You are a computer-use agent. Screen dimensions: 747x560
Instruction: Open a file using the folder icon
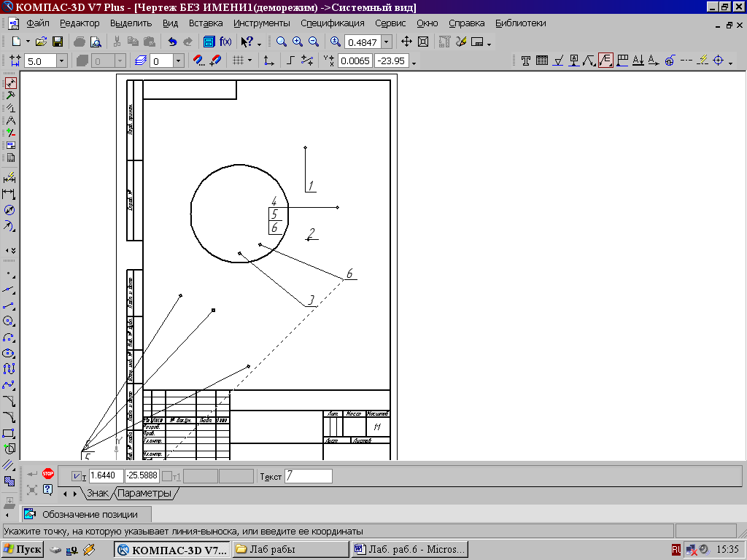click(x=41, y=42)
